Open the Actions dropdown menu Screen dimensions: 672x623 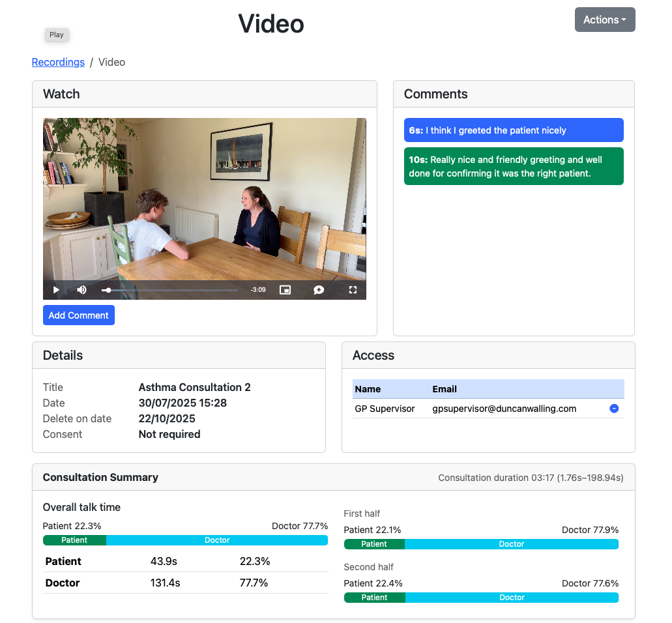tap(604, 20)
